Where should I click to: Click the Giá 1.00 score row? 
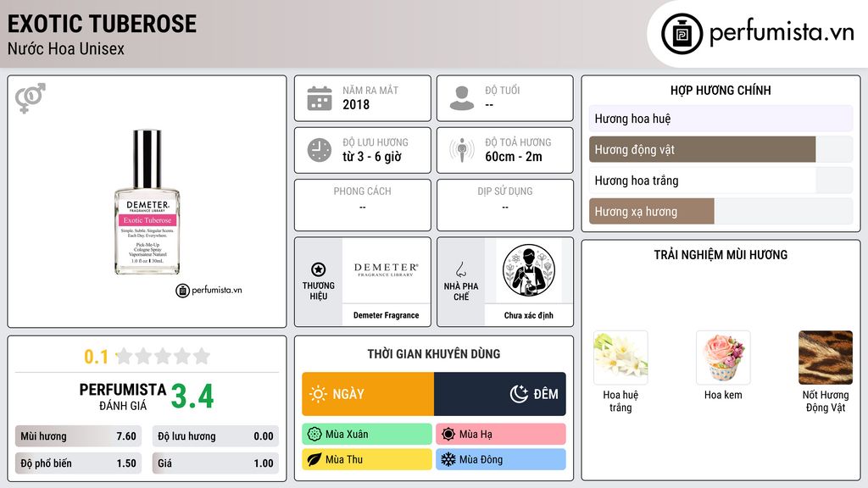215,463
